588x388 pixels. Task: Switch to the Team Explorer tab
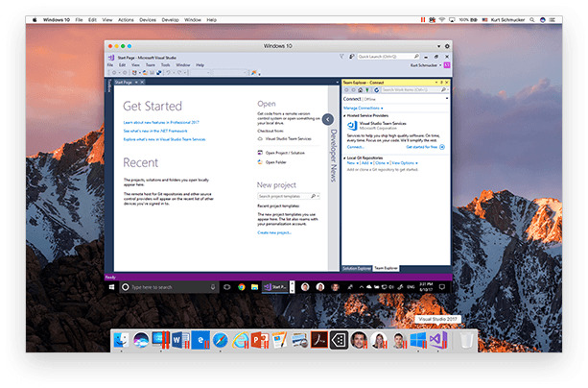point(386,268)
